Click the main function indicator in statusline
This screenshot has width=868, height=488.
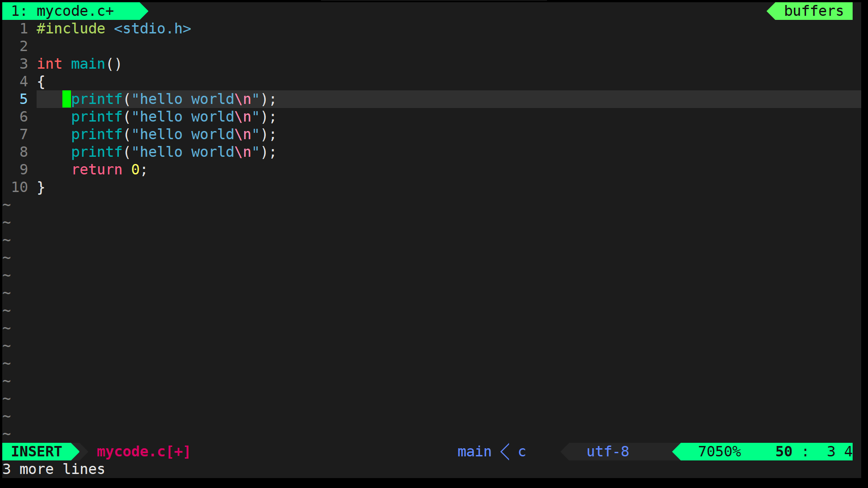[474, 451]
